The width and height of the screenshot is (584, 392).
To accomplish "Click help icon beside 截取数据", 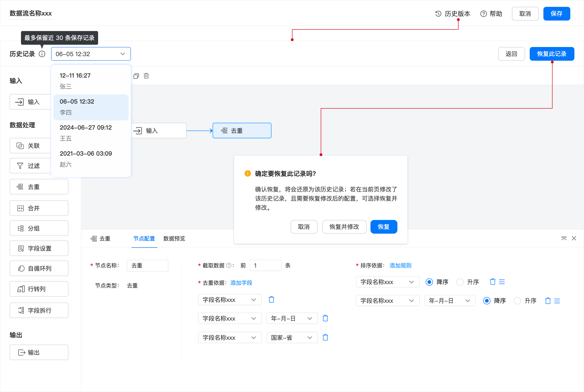I will [x=228, y=266].
